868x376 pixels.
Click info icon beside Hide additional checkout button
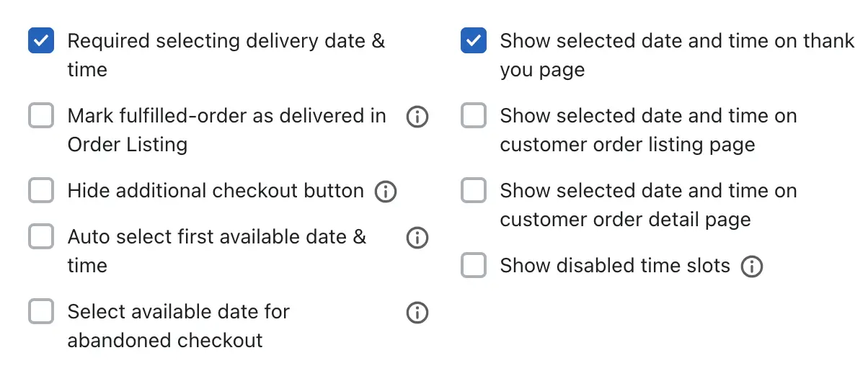(386, 192)
